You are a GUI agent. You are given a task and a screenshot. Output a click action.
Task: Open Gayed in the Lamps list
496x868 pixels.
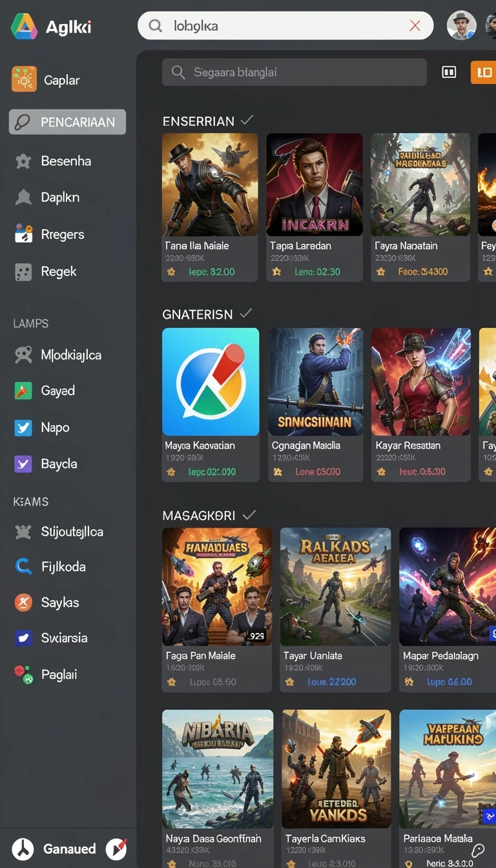pyautogui.click(x=57, y=391)
